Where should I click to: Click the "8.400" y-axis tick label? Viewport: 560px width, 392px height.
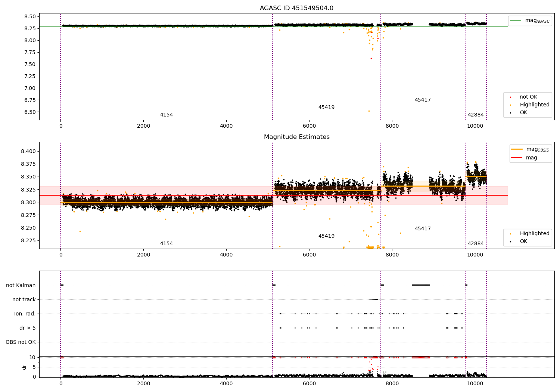[x=28, y=152]
